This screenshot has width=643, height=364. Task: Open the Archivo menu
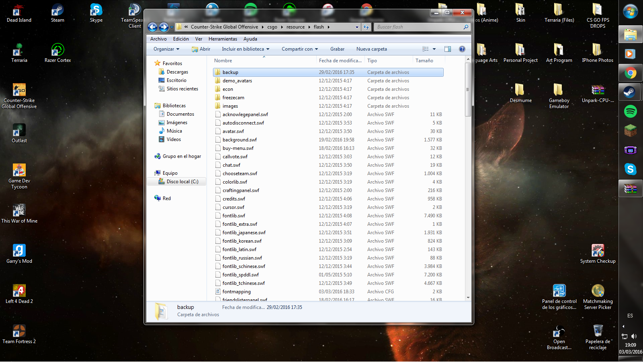point(158,39)
